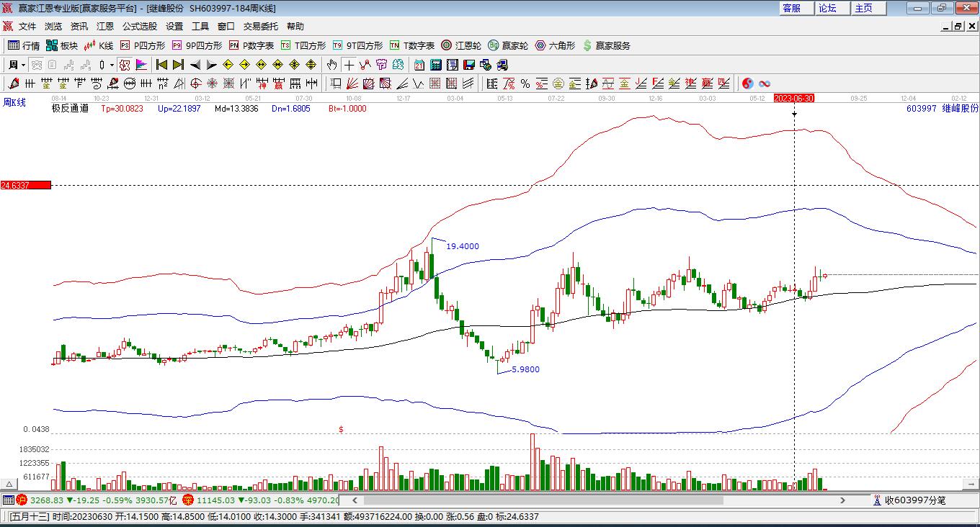The height and width of the screenshot is (527, 980).
Task: Select the crosshair cursor tool
Action: pyautogui.click(x=349, y=64)
